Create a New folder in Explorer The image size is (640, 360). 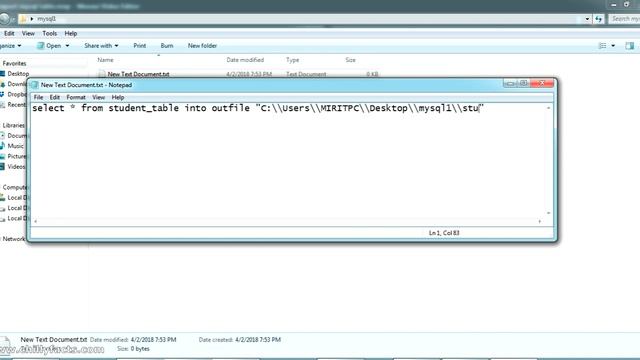202,46
